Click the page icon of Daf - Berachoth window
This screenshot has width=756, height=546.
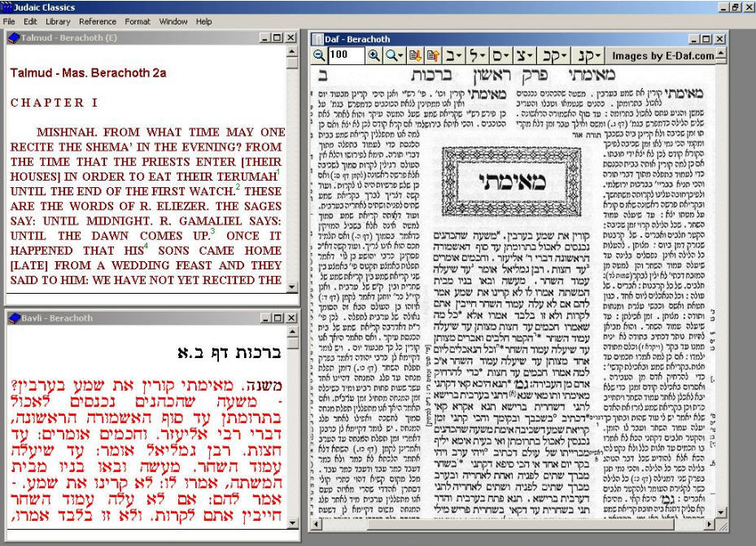click(x=317, y=39)
